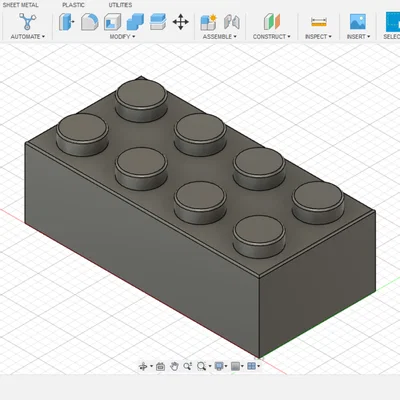Expand the Display Settings dropdown arrow
This screenshot has width=400, height=400.
226,366
